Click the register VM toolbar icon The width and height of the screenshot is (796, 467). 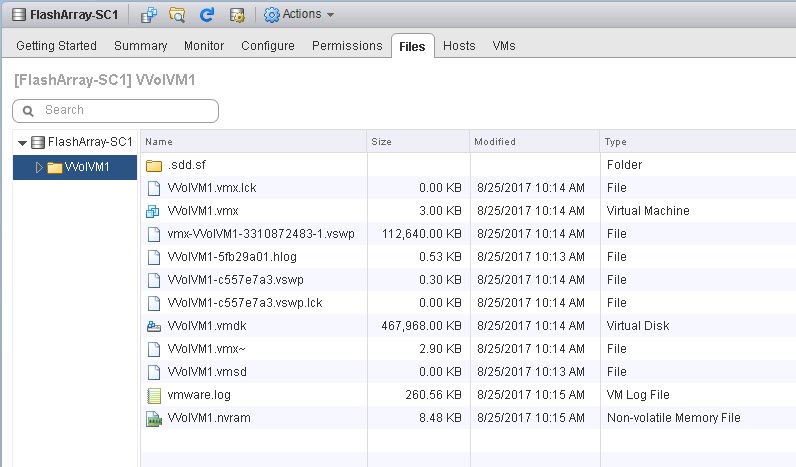pyautogui.click(x=149, y=15)
